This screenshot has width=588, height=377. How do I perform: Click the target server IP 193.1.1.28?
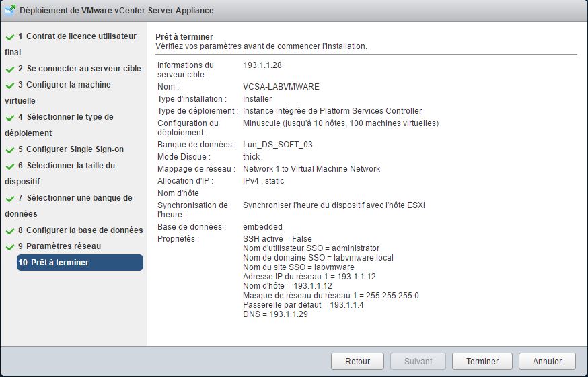click(262, 65)
